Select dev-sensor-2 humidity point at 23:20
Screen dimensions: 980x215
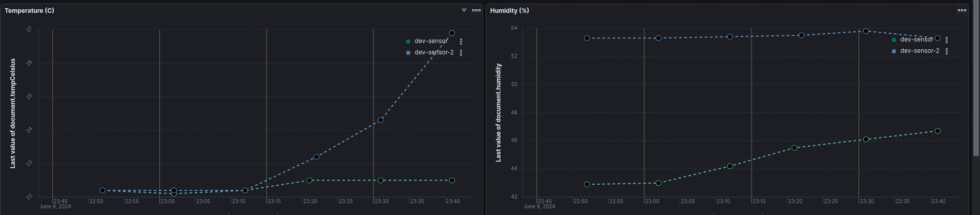pyautogui.click(x=802, y=35)
